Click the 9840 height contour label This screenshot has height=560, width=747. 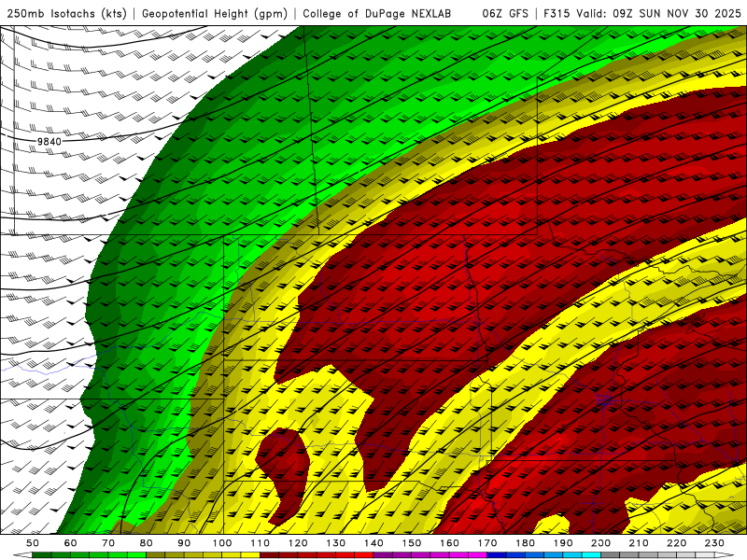click(49, 142)
